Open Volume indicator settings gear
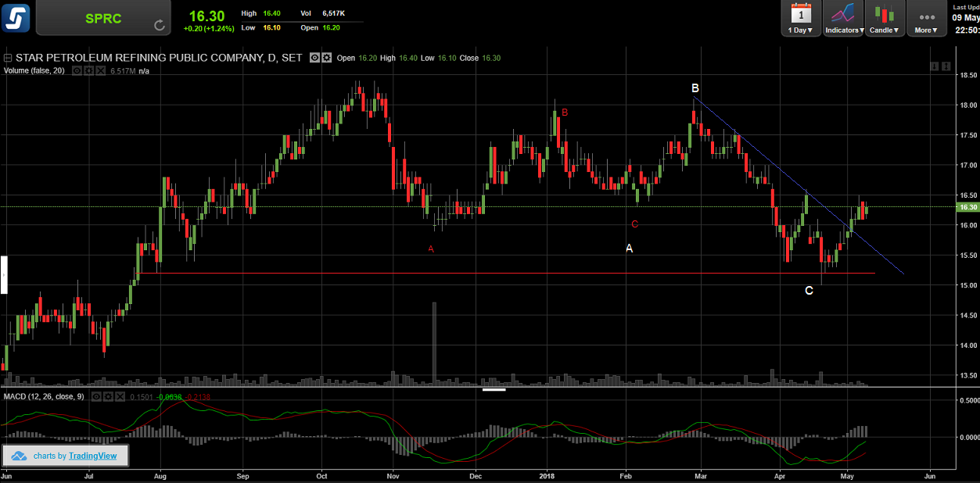Image resolution: width=980 pixels, height=483 pixels. pos(88,70)
